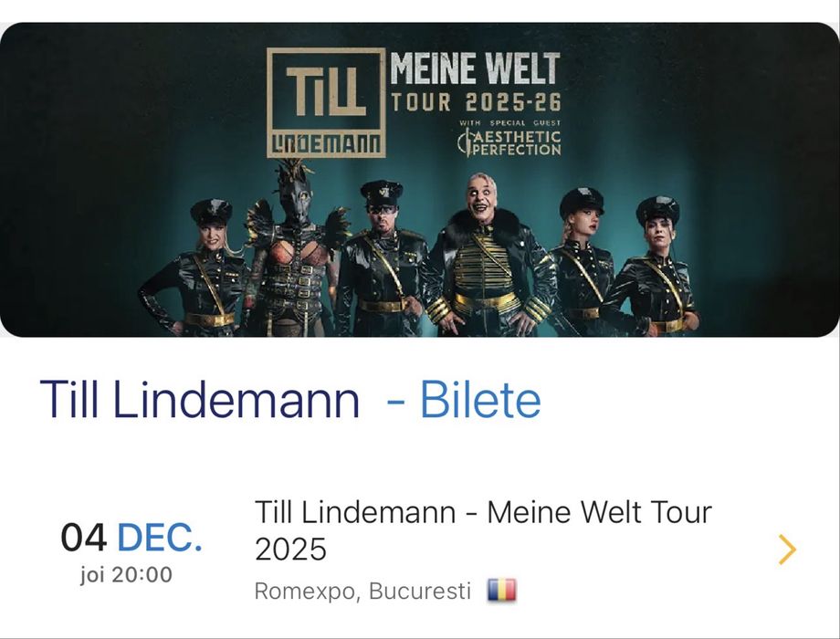840x639 pixels.
Task: Click the joi 20:00 time label
Action: [126, 575]
